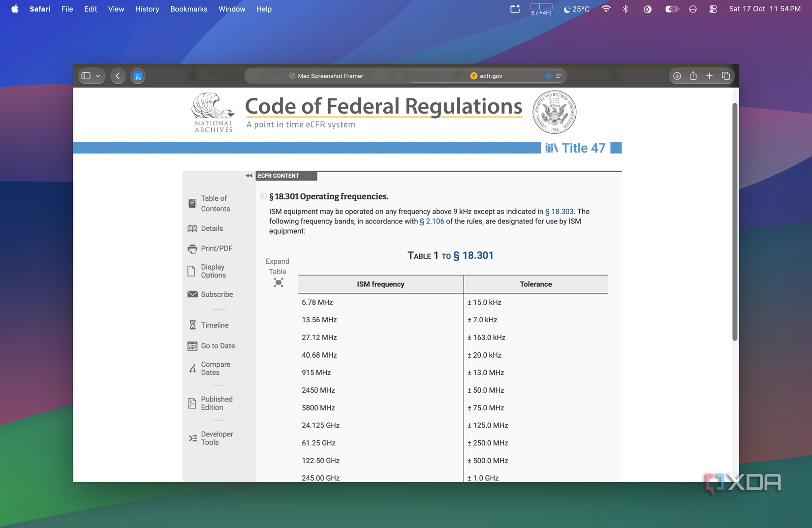Click the Wi-Fi status icon
The width and height of the screenshot is (812, 528).
(606, 9)
